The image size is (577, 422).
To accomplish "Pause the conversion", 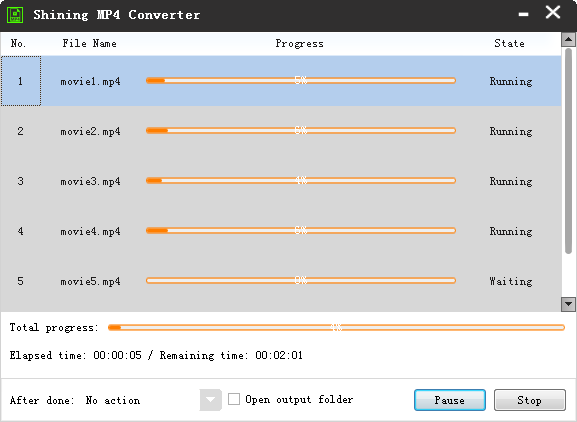I will (x=450, y=400).
